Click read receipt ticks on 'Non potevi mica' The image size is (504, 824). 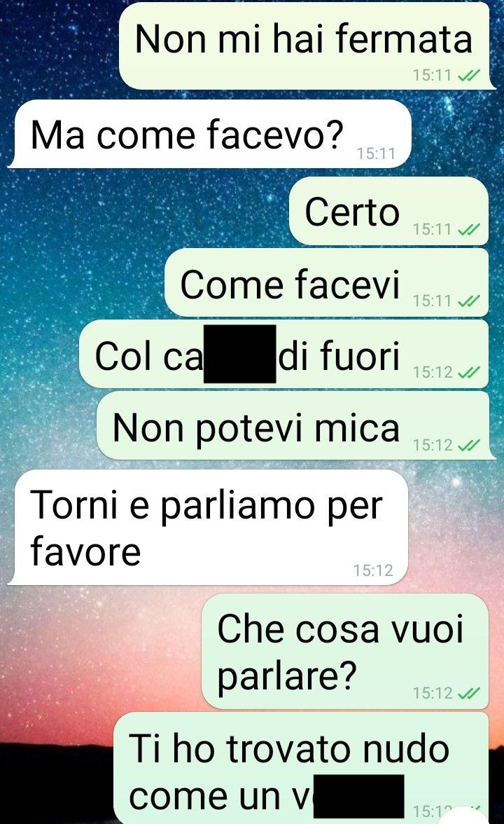(x=468, y=446)
